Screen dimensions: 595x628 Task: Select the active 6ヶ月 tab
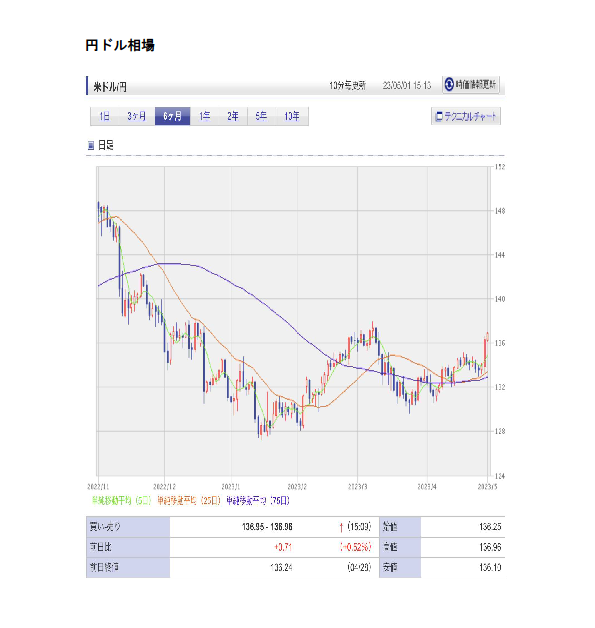point(173,116)
